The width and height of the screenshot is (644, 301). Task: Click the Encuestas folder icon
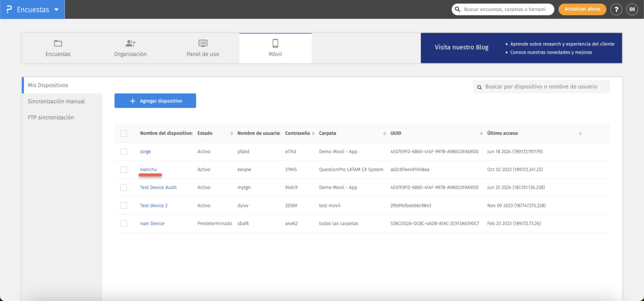click(x=58, y=44)
